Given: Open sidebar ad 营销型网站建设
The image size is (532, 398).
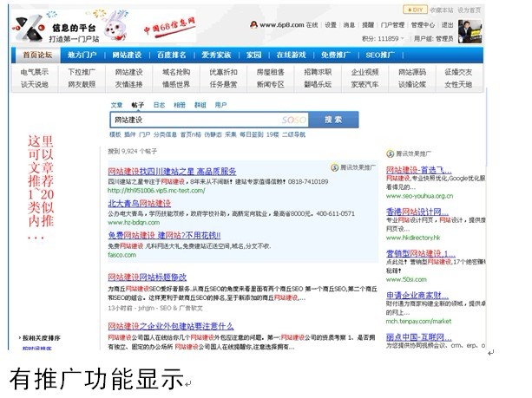Looking at the screenshot, I should [421, 253].
